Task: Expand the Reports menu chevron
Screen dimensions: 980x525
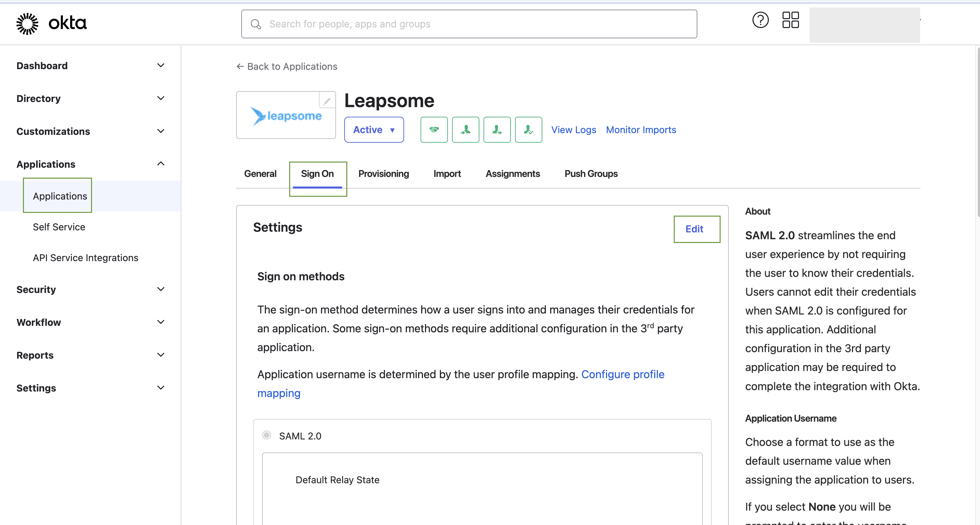Action: pos(161,355)
